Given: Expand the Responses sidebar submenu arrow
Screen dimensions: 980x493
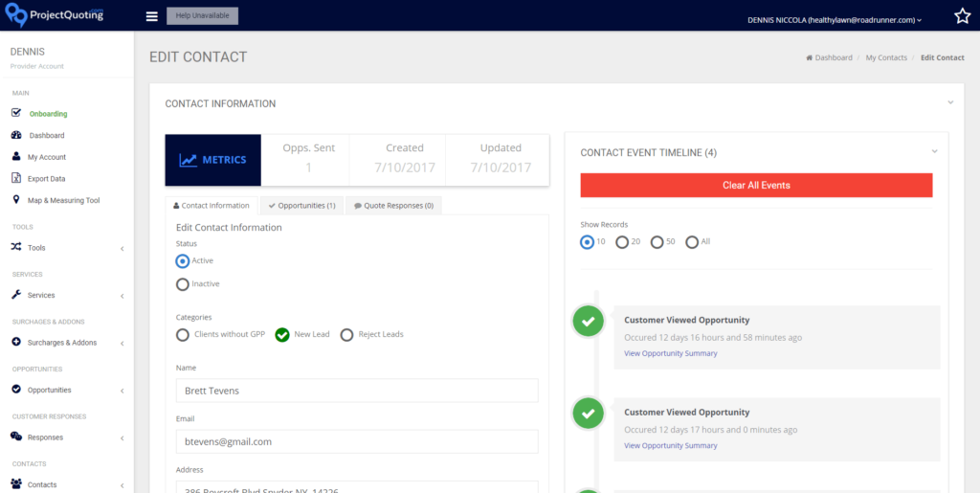Looking at the screenshot, I should click(122, 438).
